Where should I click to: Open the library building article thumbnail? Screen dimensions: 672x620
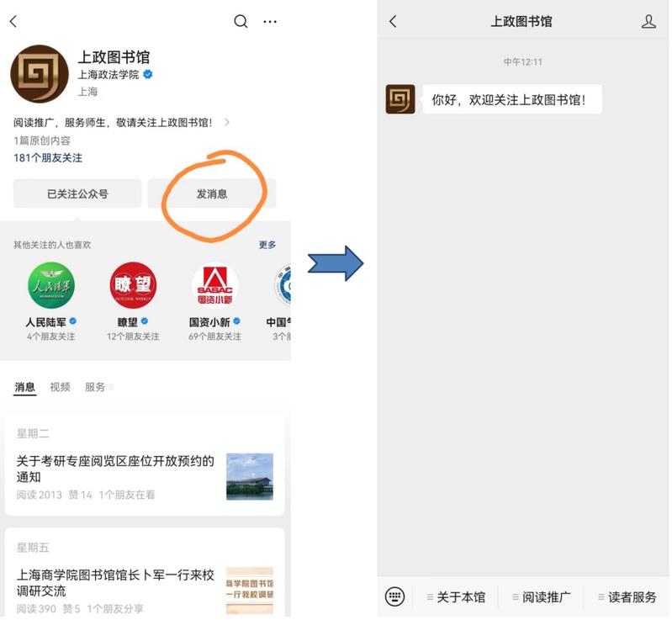[x=250, y=476]
